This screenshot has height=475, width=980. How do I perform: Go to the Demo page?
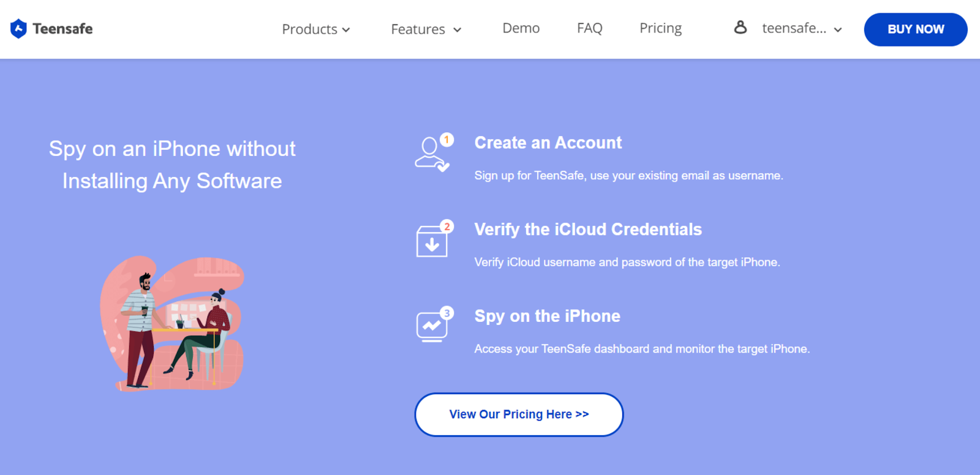521,28
